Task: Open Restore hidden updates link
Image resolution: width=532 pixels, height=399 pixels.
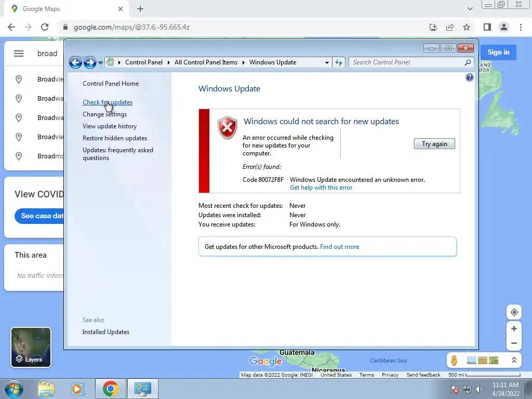Action: point(115,138)
